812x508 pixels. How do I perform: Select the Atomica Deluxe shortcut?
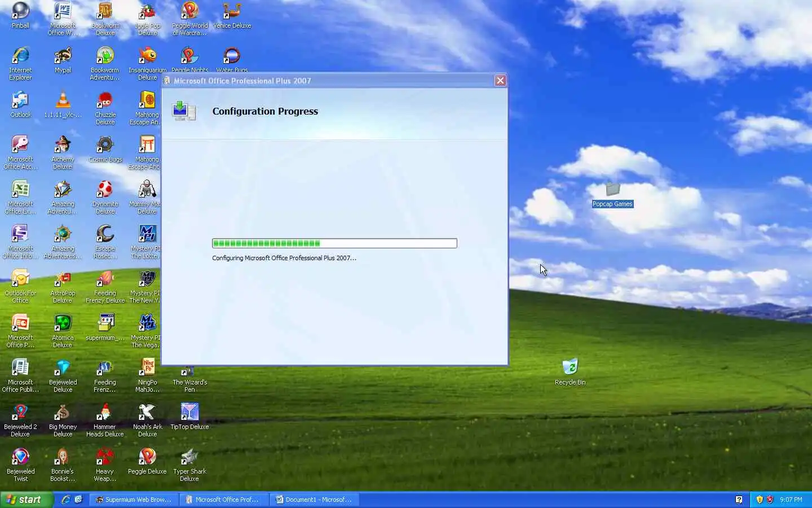[x=63, y=331]
